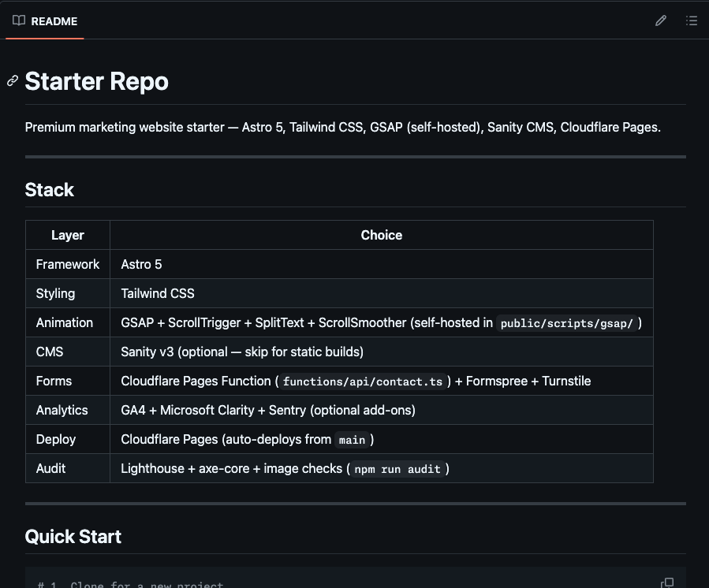Click the Styling table cell
The width and height of the screenshot is (709, 588).
tap(68, 293)
